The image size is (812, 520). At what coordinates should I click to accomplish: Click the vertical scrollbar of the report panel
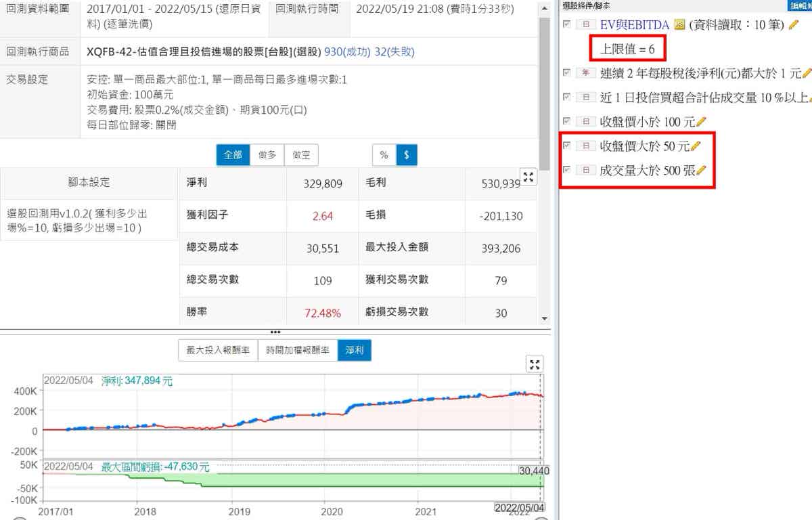544,88
